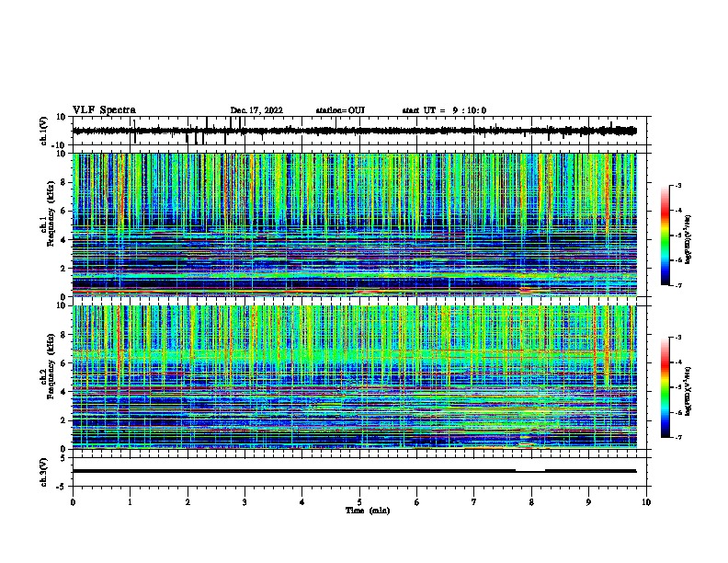Click the time axis tick label '8'
Screen dimensions: 728x563
point(531,502)
